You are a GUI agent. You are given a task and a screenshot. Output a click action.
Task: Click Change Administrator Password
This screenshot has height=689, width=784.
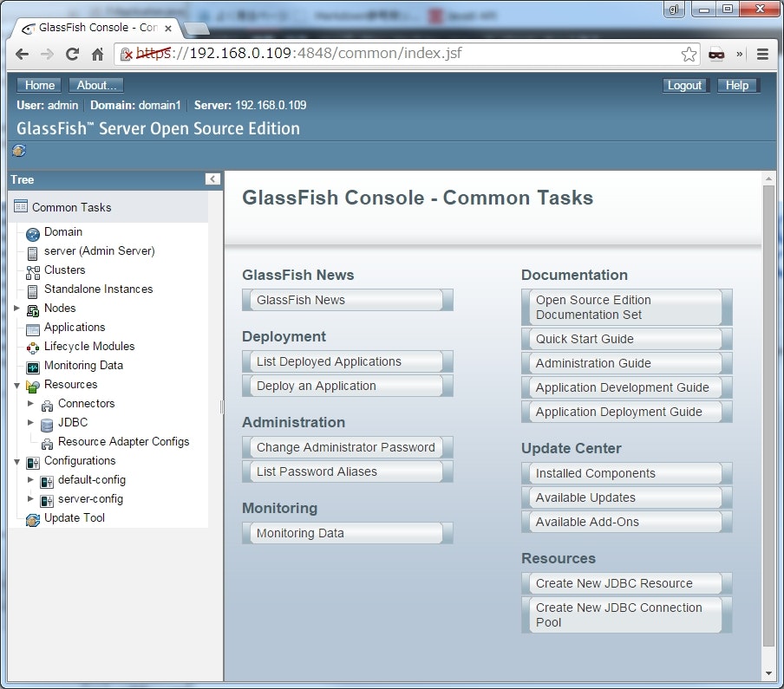point(348,447)
